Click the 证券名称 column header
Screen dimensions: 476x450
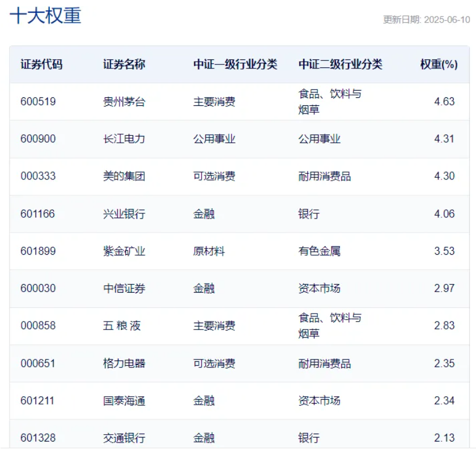pyautogui.click(x=124, y=65)
